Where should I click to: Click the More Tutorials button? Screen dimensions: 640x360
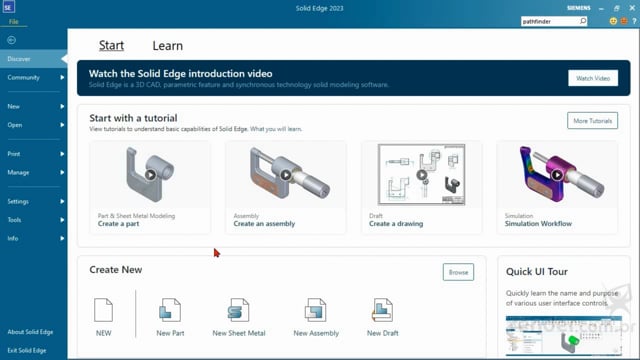[592, 121]
